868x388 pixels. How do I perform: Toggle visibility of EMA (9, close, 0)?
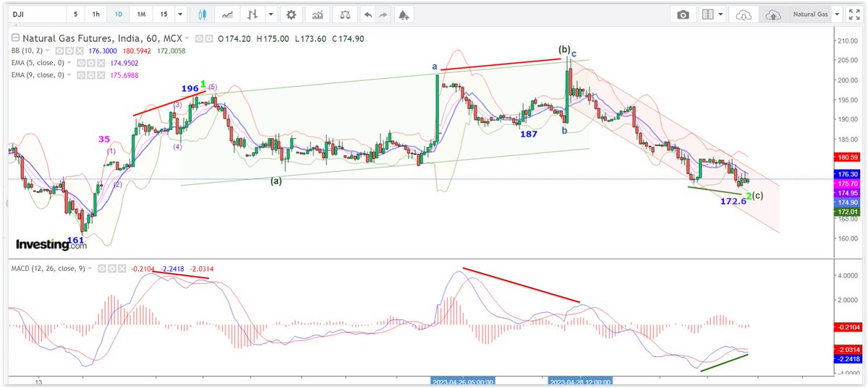coord(80,75)
